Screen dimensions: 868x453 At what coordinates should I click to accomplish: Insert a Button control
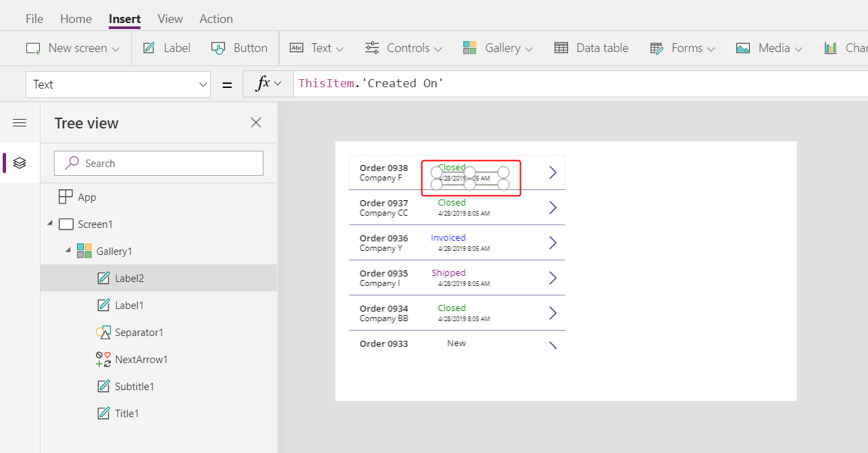pos(239,48)
